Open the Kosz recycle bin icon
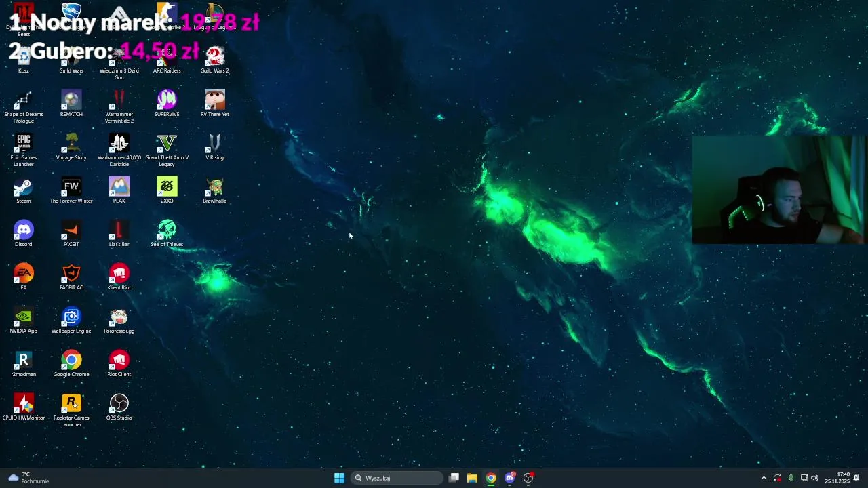The image size is (868, 488). click(x=24, y=60)
